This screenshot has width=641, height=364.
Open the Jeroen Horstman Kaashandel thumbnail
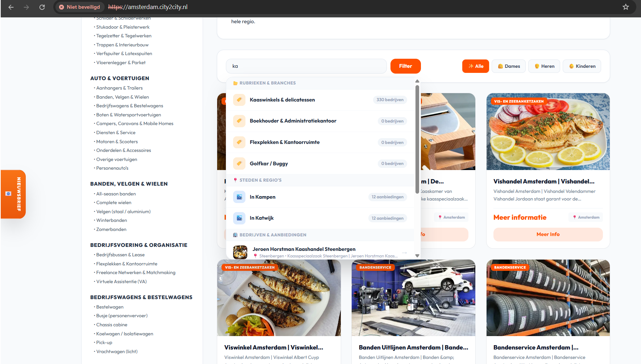pos(240,252)
